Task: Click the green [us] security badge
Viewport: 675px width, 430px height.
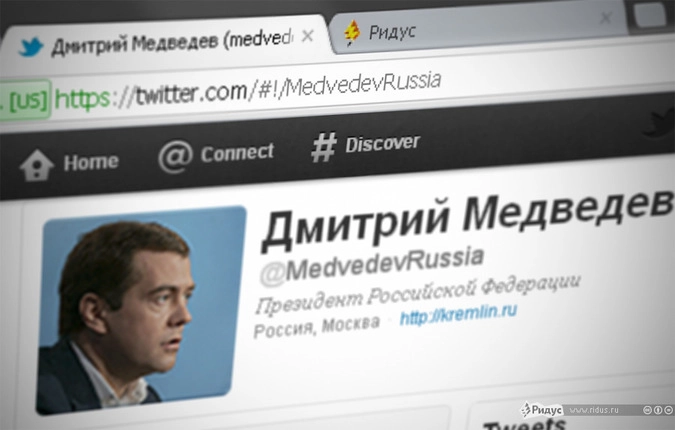Action: [x=26, y=100]
